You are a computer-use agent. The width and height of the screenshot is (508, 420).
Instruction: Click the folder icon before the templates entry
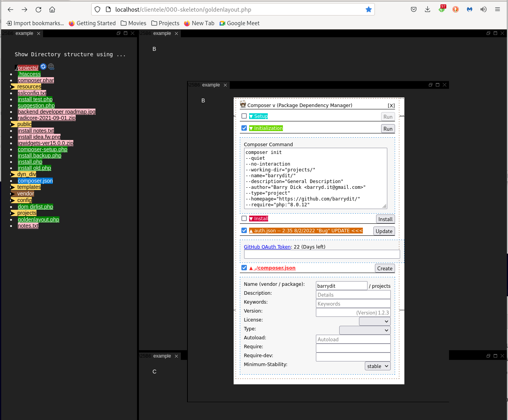(x=12, y=187)
